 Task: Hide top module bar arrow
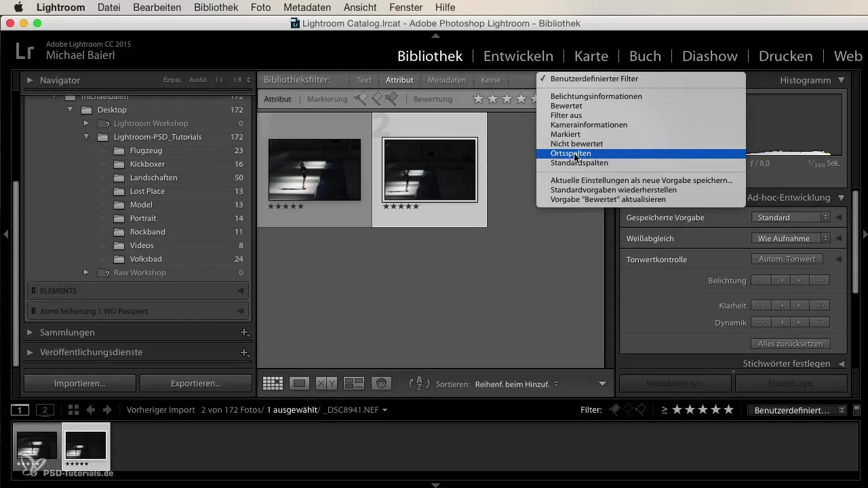[x=435, y=35]
